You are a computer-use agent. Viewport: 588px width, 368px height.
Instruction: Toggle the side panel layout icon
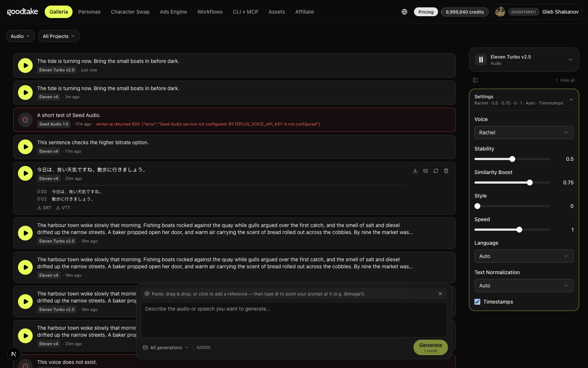[x=475, y=80]
